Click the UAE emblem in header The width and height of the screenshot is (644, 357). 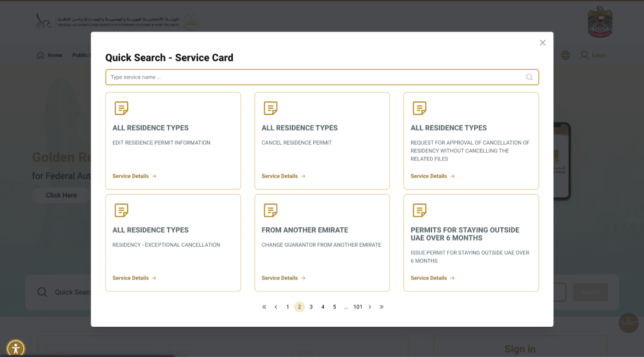(600, 22)
